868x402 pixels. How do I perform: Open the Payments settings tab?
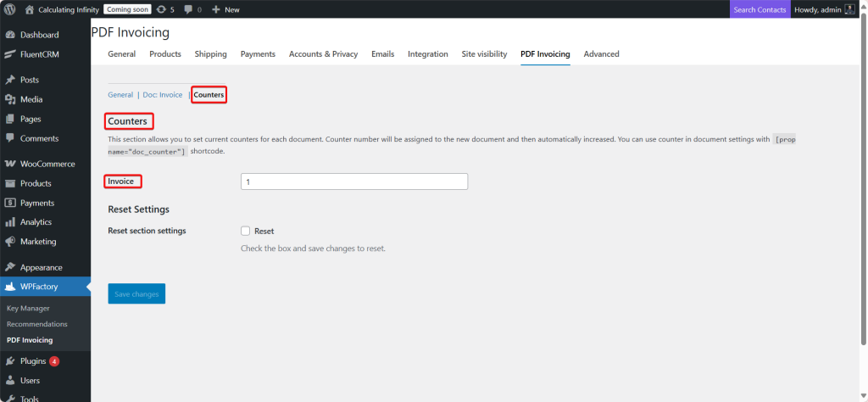pos(258,53)
